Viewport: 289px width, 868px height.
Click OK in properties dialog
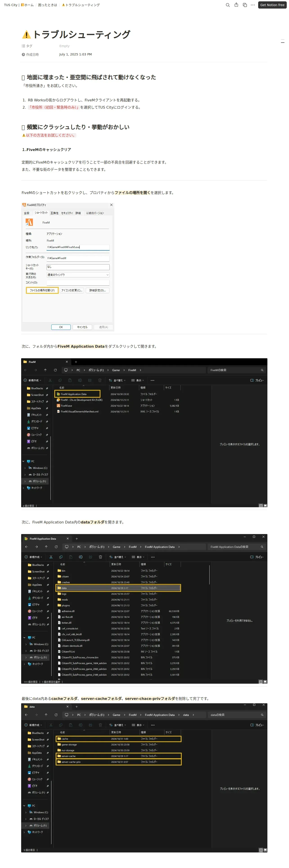(61, 327)
